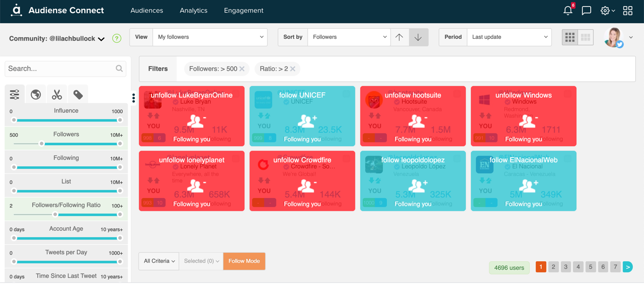Click unfollow icon on LukeBryanOnline card

[196, 121]
